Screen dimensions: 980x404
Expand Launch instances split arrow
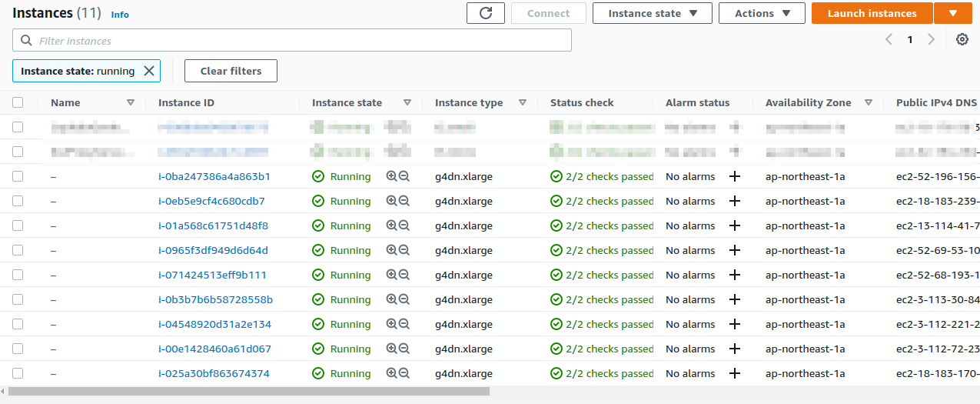953,13
